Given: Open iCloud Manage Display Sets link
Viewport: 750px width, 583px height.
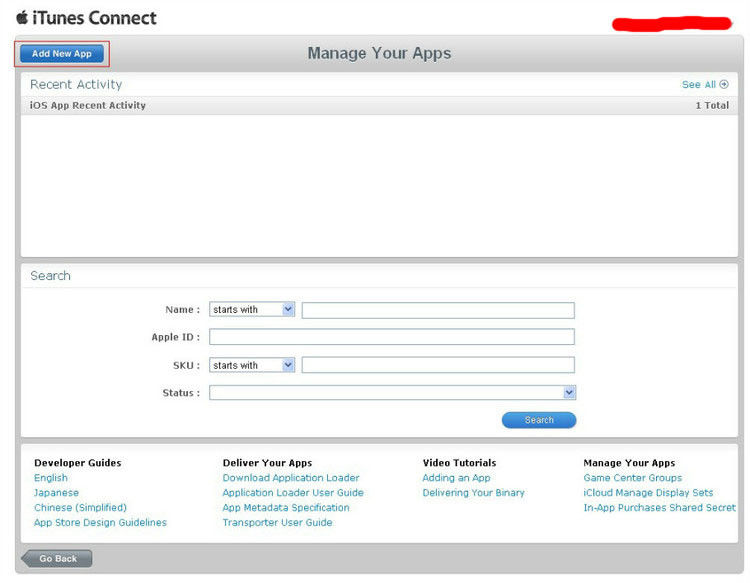Looking at the screenshot, I should 648,493.
